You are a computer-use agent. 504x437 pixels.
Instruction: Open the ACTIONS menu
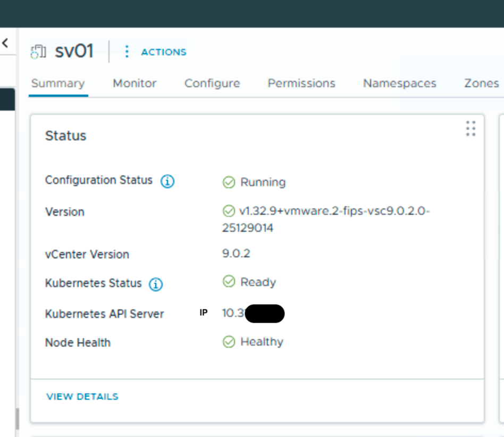tap(163, 52)
